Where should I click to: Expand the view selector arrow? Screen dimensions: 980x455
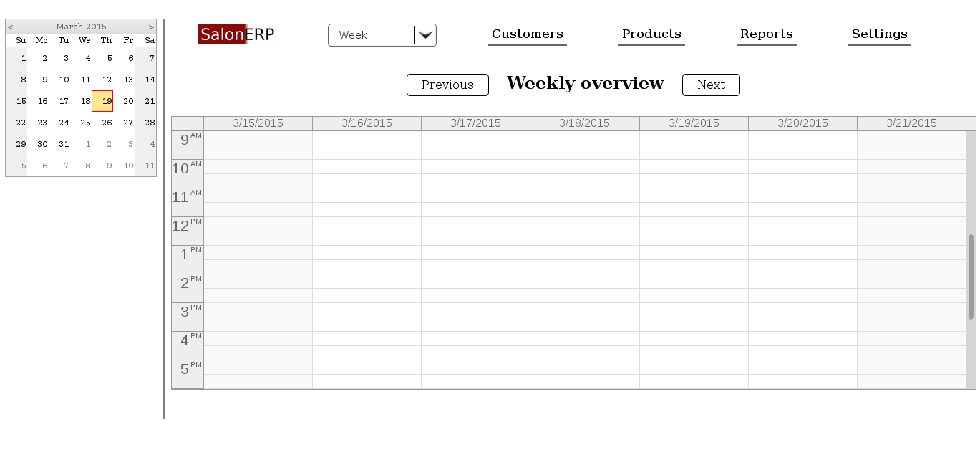tap(426, 34)
